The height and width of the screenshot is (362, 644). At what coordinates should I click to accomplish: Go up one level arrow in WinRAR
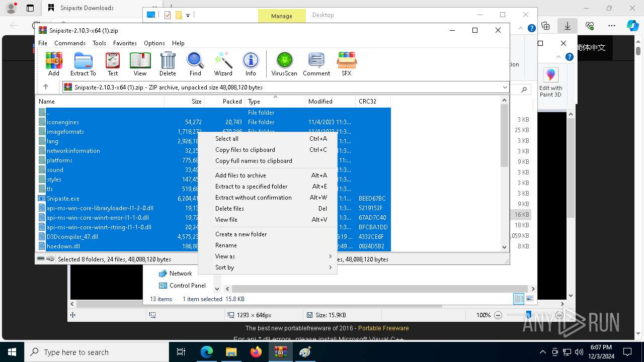click(x=46, y=87)
